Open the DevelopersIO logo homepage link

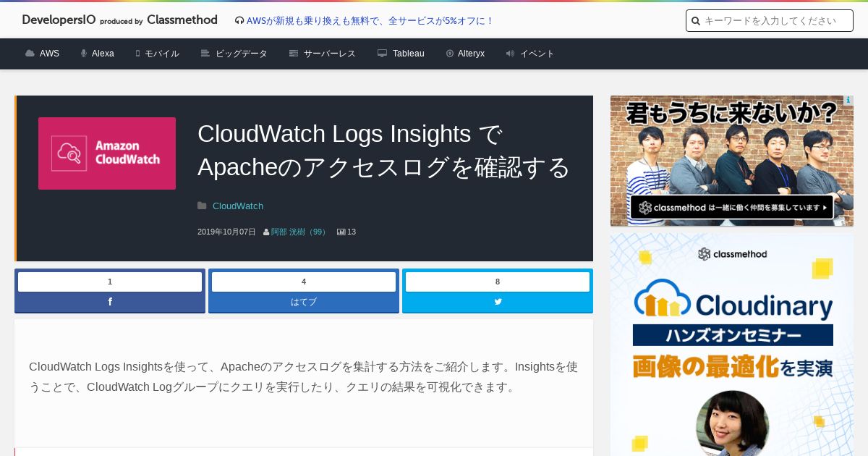(119, 20)
